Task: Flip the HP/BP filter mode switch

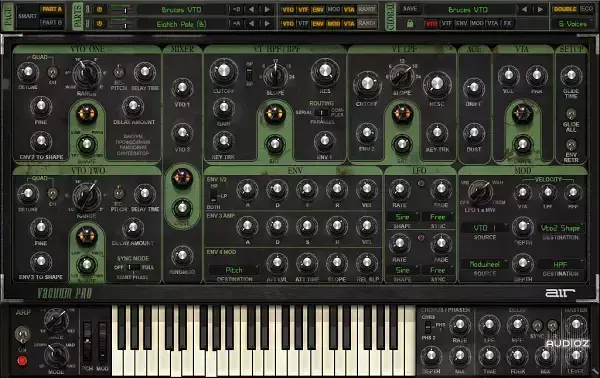Action: (x=249, y=73)
